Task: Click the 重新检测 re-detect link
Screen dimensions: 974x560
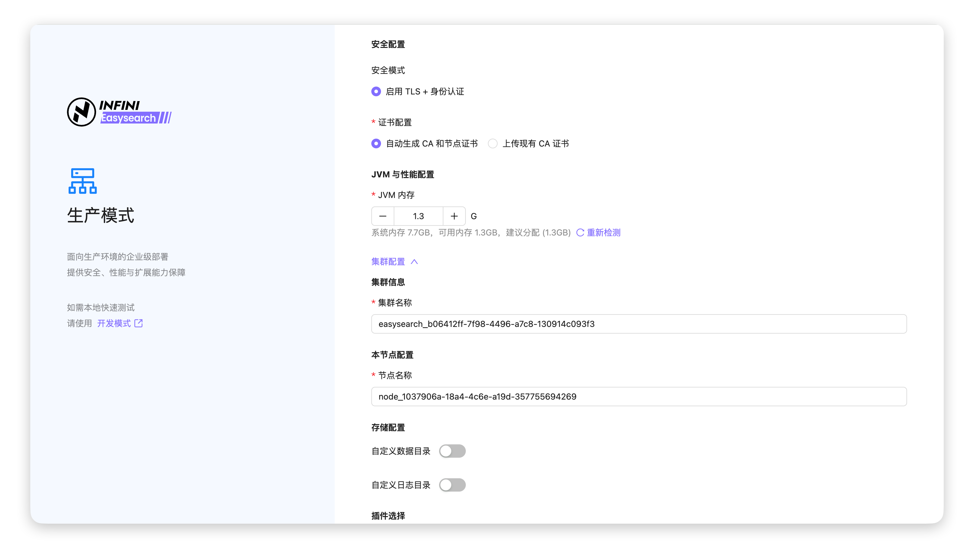Action: pos(603,232)
